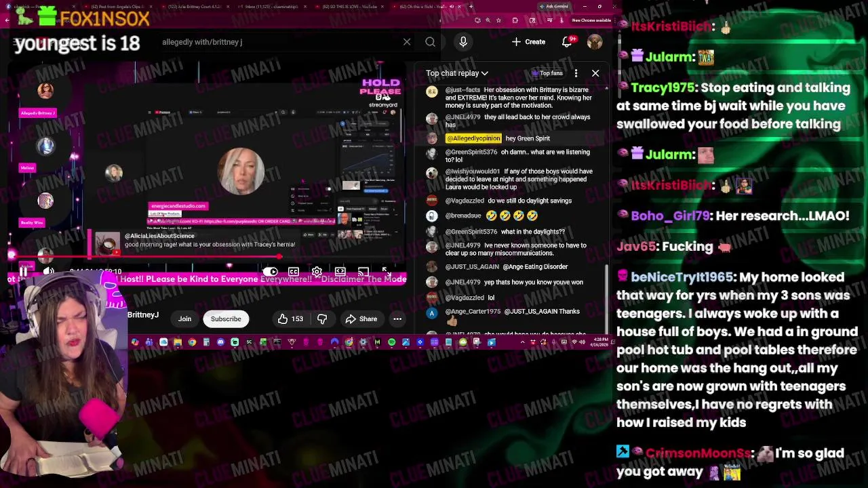Screen dimensions: 868x488
Task: Click @JUST_US_AGAIN chat message
Action: click(507, 266)
